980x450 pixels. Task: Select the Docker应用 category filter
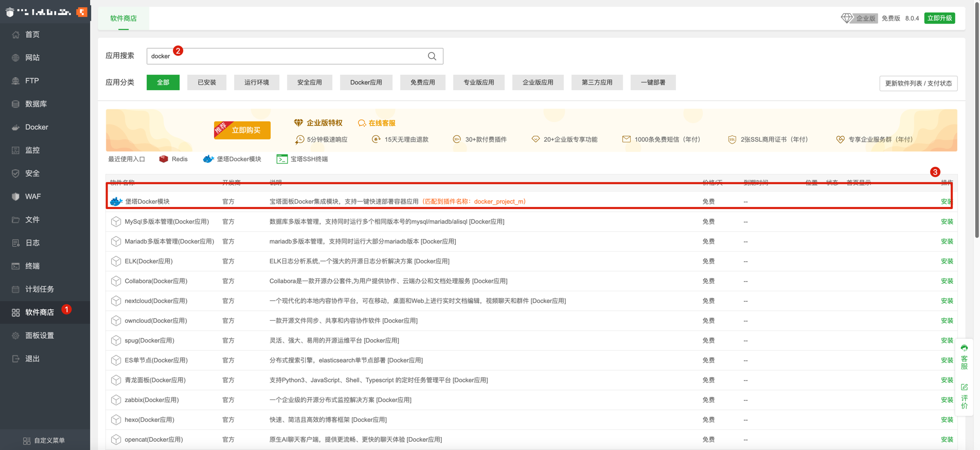(366, 82)
